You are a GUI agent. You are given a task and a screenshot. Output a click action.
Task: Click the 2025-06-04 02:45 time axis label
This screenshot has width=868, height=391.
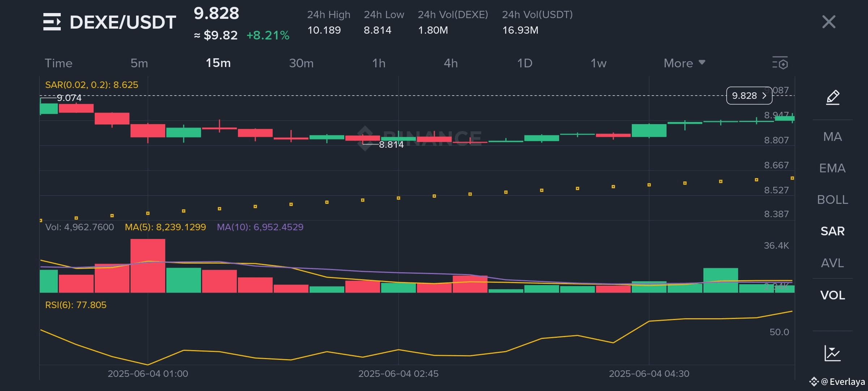pos(398,374)
